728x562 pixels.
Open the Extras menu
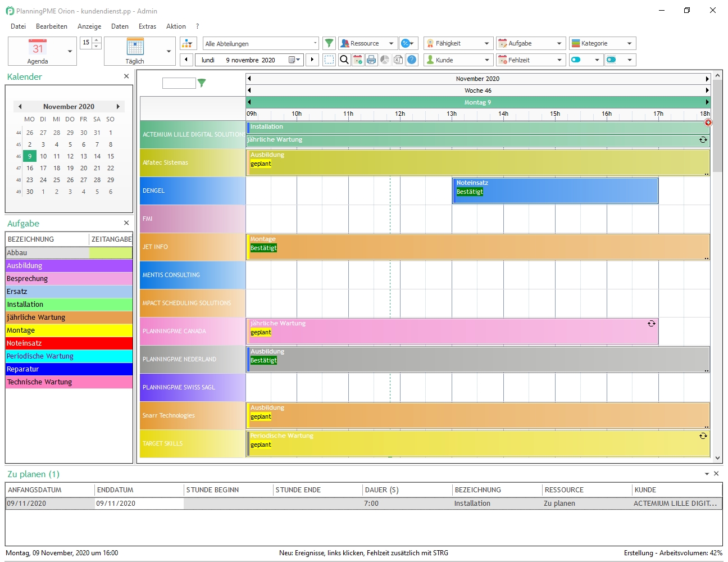click(x=147, y=26)
